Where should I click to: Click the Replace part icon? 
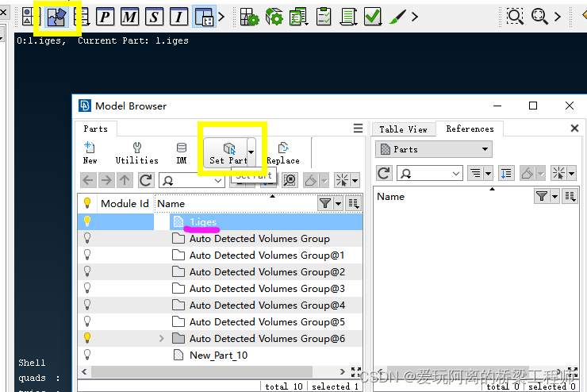282,152
